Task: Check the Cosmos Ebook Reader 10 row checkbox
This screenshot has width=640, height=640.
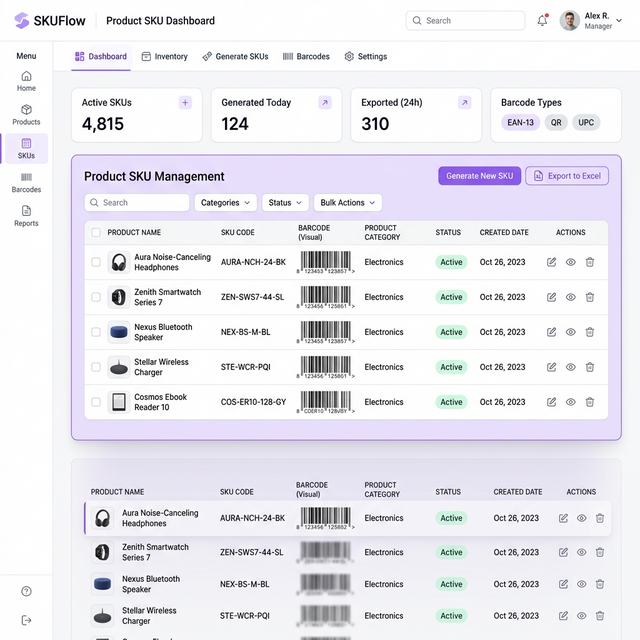Action: coord(96,402)
